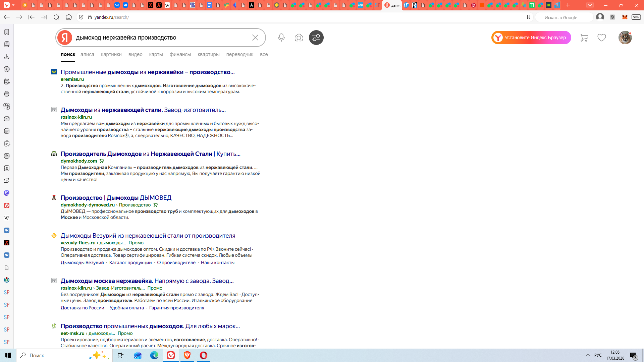
Task: Open image search by camera icon
Action: click(x=299, y=38)
